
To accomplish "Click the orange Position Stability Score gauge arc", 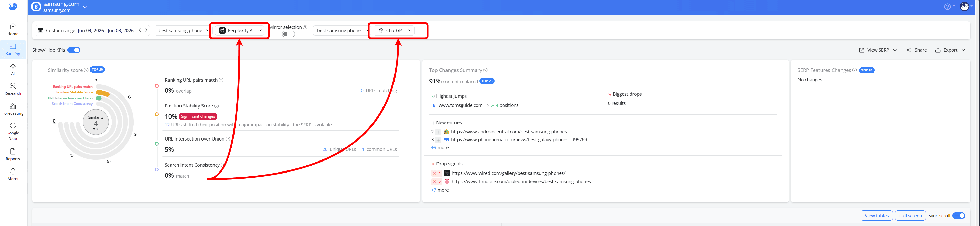I will click(103, 93).
